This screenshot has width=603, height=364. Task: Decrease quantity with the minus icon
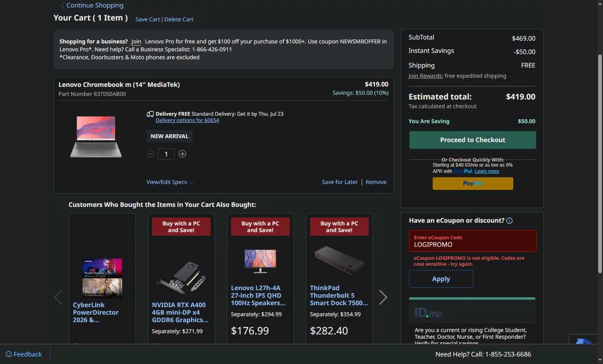150,154
